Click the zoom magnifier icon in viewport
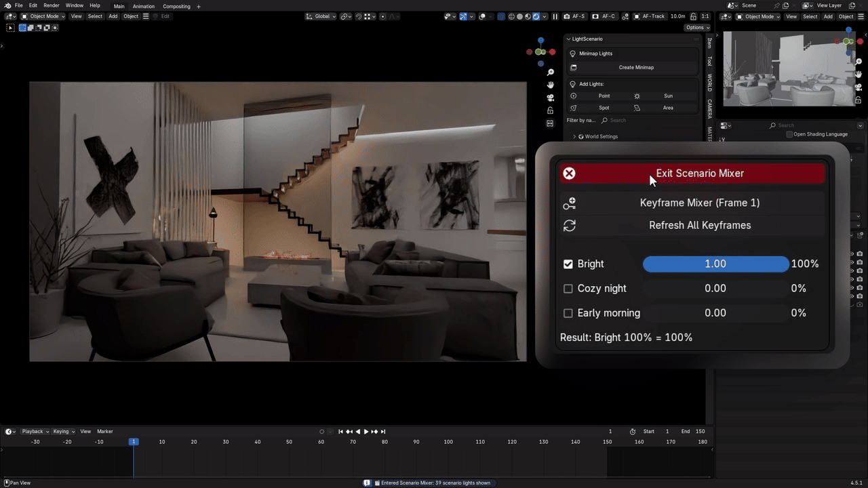Screen dimensions: 868x488 pos(550,73)
